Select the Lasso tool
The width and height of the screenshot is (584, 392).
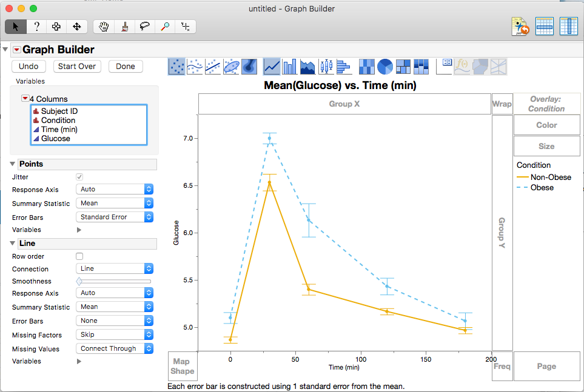click(x=144, y=27)
